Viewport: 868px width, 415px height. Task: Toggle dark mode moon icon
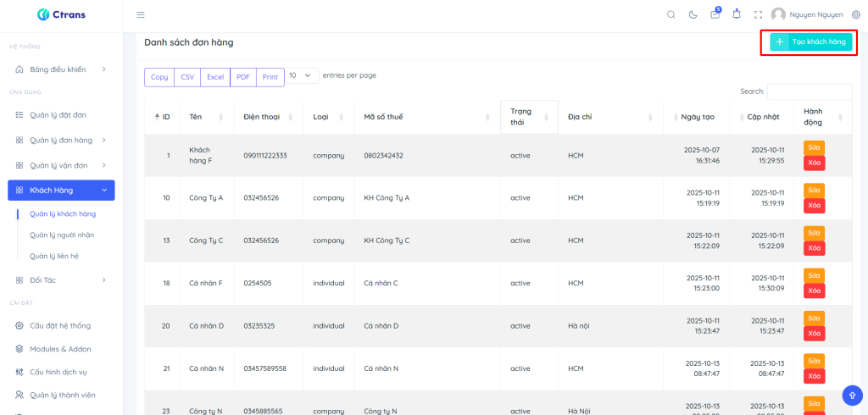(693, 14)
